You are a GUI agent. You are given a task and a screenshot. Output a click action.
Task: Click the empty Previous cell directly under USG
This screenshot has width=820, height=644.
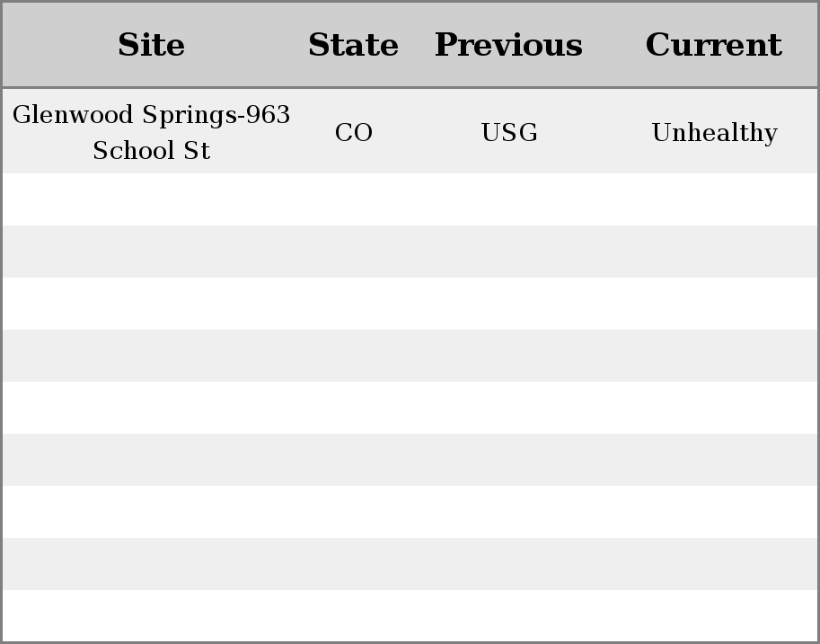click(x=509, y=199)
